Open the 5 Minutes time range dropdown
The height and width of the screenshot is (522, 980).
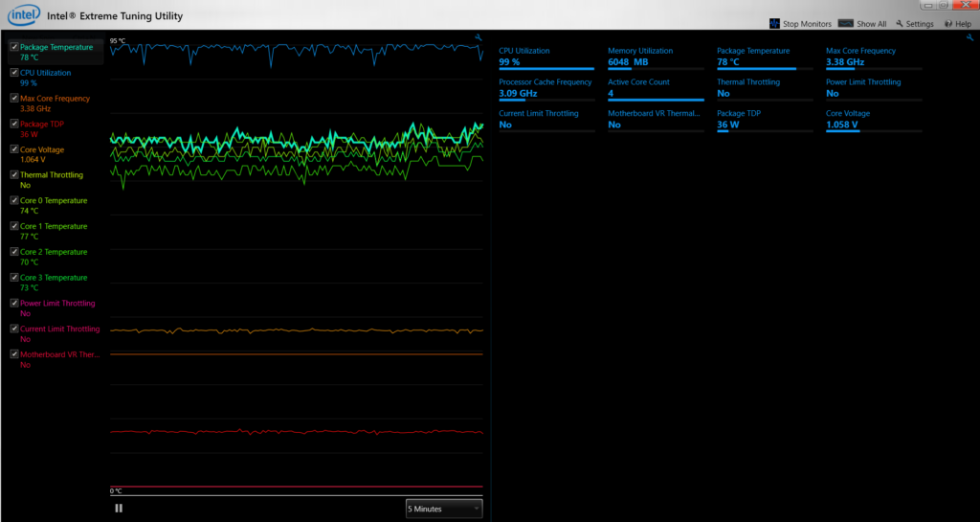click(x=444, y=509)
